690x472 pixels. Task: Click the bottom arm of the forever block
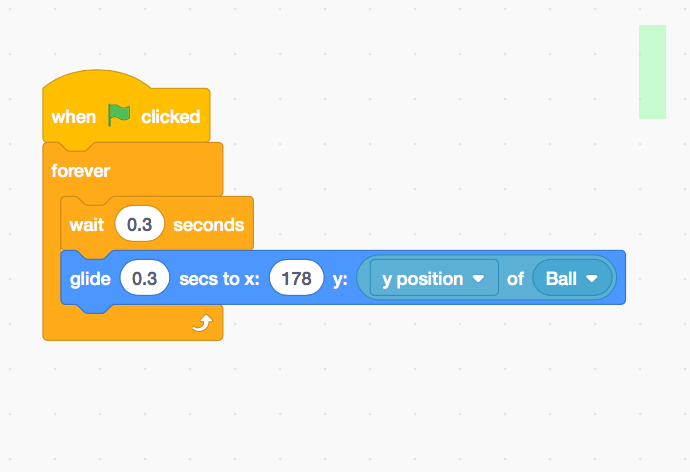pyautogui.click(x=120, y=325)
